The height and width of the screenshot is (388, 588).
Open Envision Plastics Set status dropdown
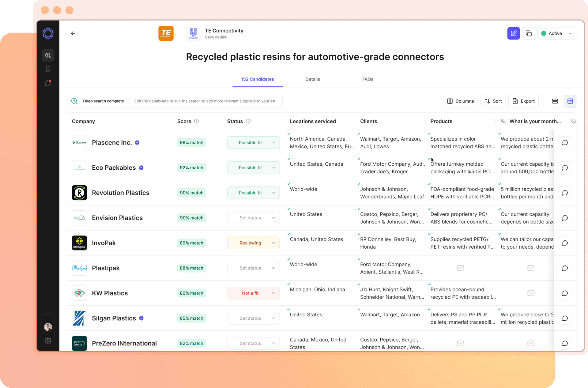click(x=253, y=218)
